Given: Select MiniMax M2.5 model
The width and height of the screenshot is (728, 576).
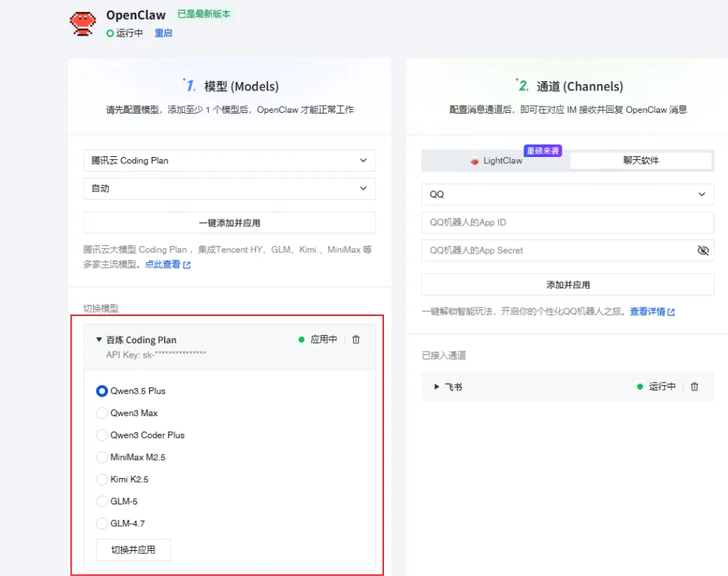Looking at the screenshot, I should 102,457.
